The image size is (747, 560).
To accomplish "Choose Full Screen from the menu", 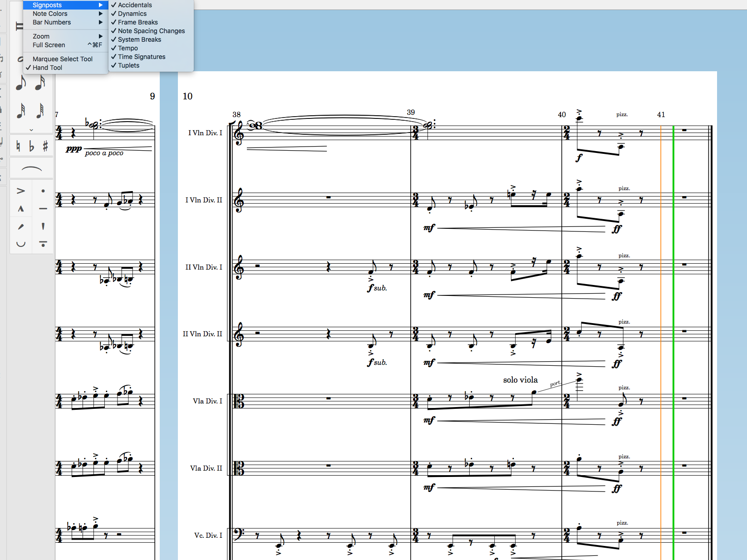I will pyautogui.click(x=65, y=45).
